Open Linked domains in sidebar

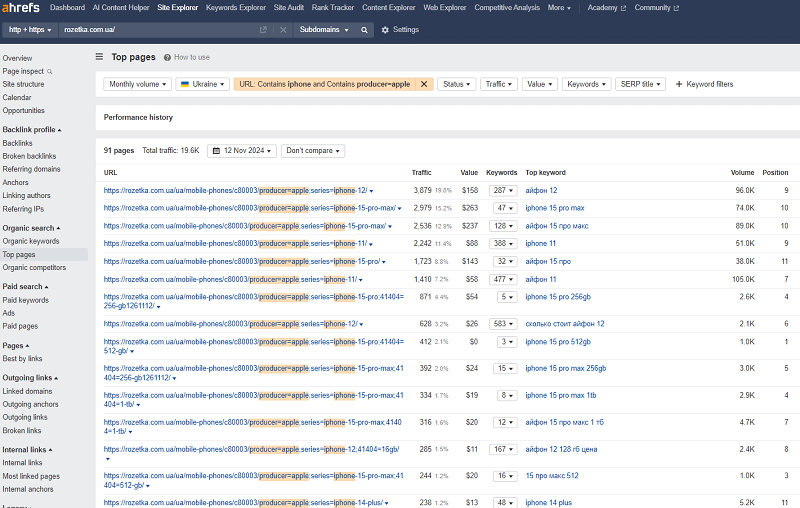27,392
